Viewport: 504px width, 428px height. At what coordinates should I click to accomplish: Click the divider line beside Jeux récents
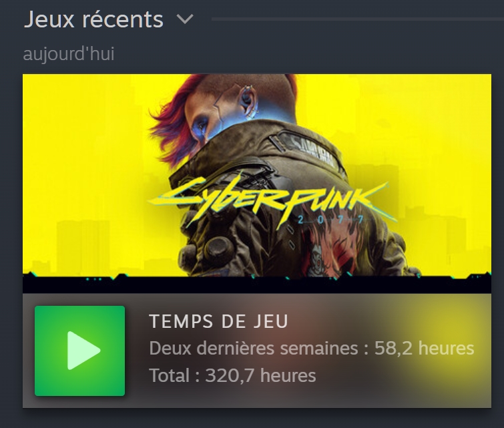(x=357, y=19)
